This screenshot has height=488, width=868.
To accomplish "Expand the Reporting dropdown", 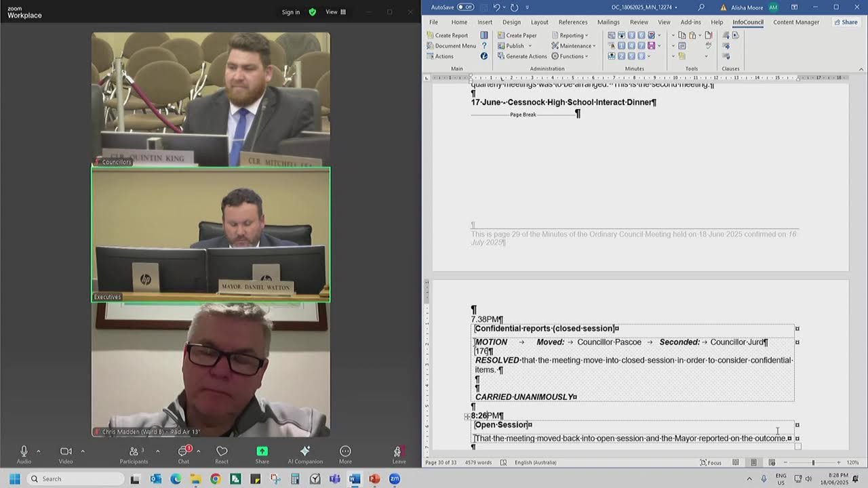I will 570,35.
